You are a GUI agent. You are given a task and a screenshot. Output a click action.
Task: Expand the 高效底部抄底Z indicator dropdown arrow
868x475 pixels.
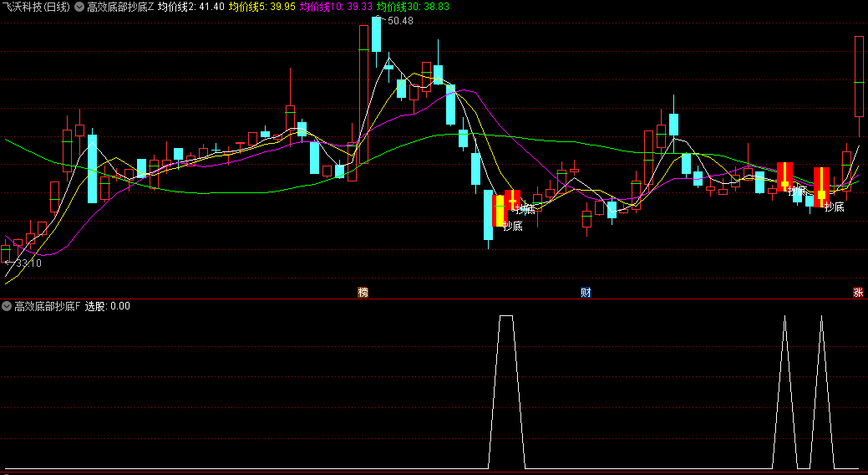click(79, 7)
